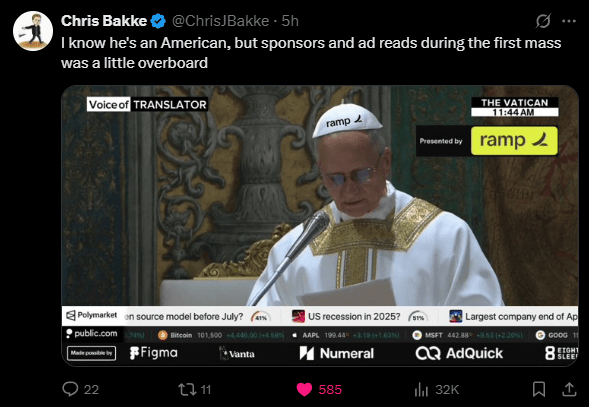Click the Grok slashed-circle icon
The width and height of the screenshot is (589, 407).
543,21
